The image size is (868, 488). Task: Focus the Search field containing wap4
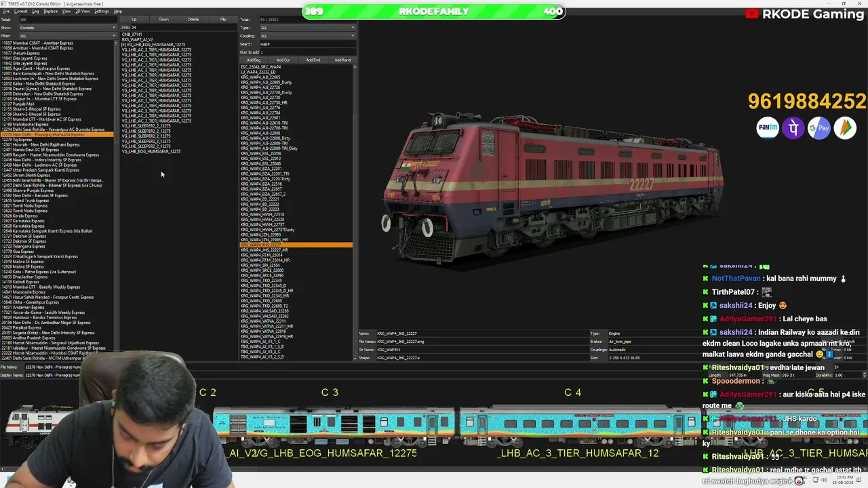[308, 44]
